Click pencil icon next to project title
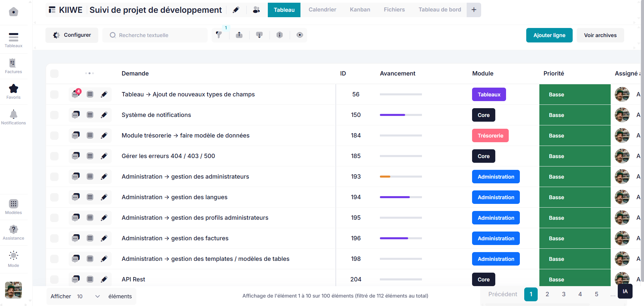This screenshot has width=644, height=306. pyautogui.click(x=236, y=10)
